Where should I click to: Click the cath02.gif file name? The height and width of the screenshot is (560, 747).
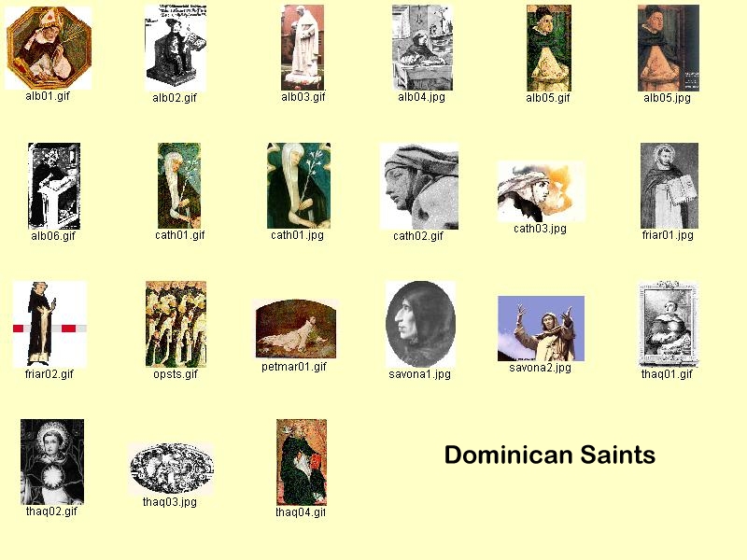point(418,236)
